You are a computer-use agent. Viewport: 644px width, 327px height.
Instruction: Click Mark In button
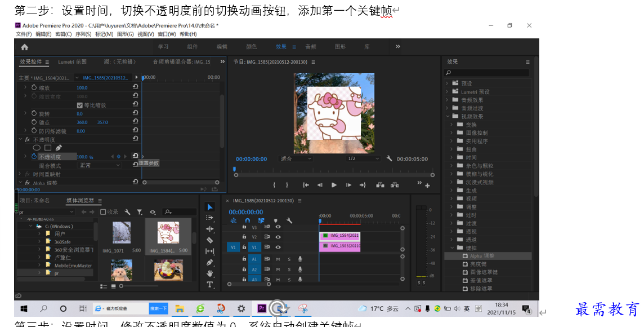click(x=274, y=185)
